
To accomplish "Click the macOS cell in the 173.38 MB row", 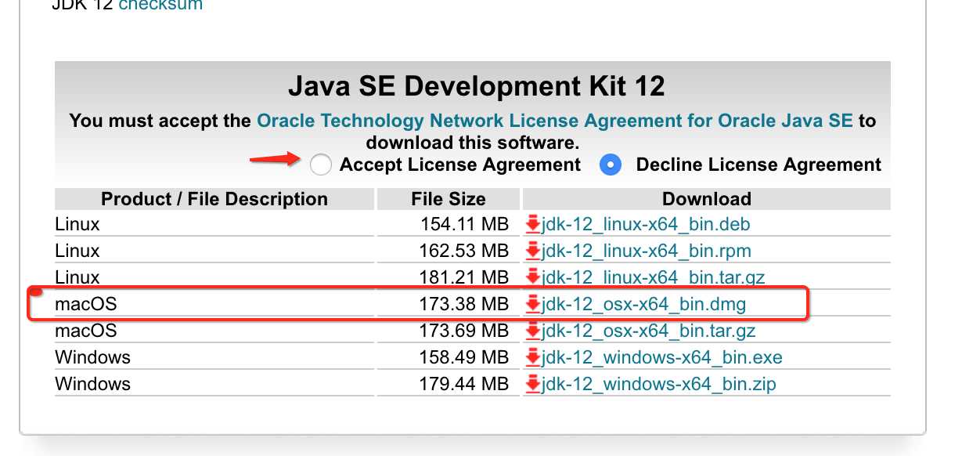I will click(x=214, y=304).
